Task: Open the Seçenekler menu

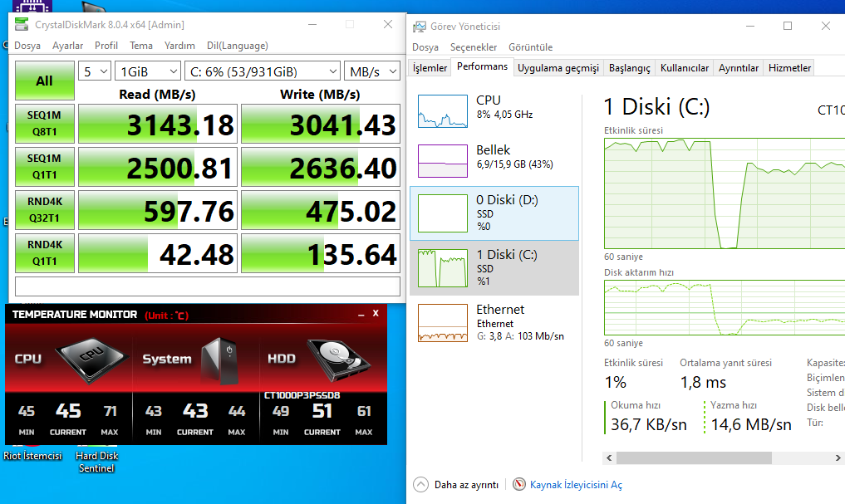Action: (x=474, y=47)
